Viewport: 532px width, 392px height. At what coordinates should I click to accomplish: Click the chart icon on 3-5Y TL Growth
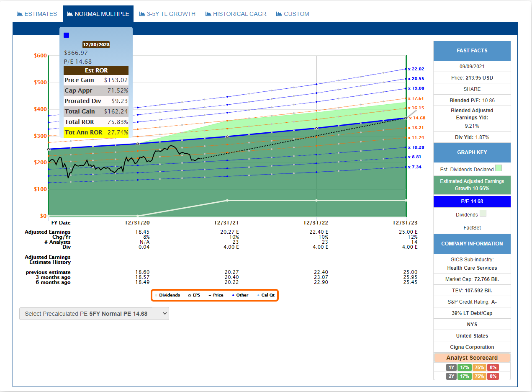[x=142, y=14]
